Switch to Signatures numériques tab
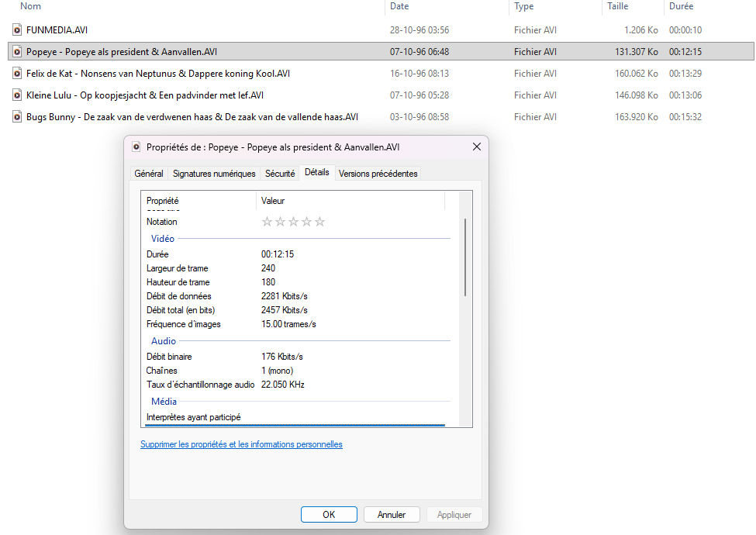This screenshot has width=756, height=535. pyautogui.click(x=214, y=174)
